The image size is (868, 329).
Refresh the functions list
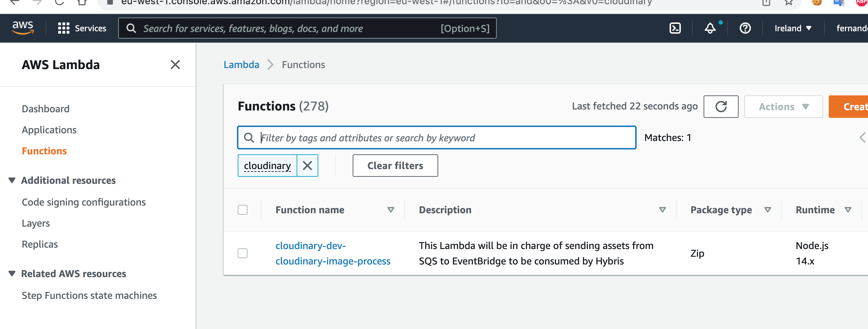click(x=721, y=107)
